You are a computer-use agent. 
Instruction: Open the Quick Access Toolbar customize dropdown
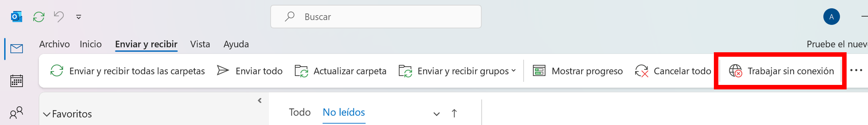pos(79,17)
